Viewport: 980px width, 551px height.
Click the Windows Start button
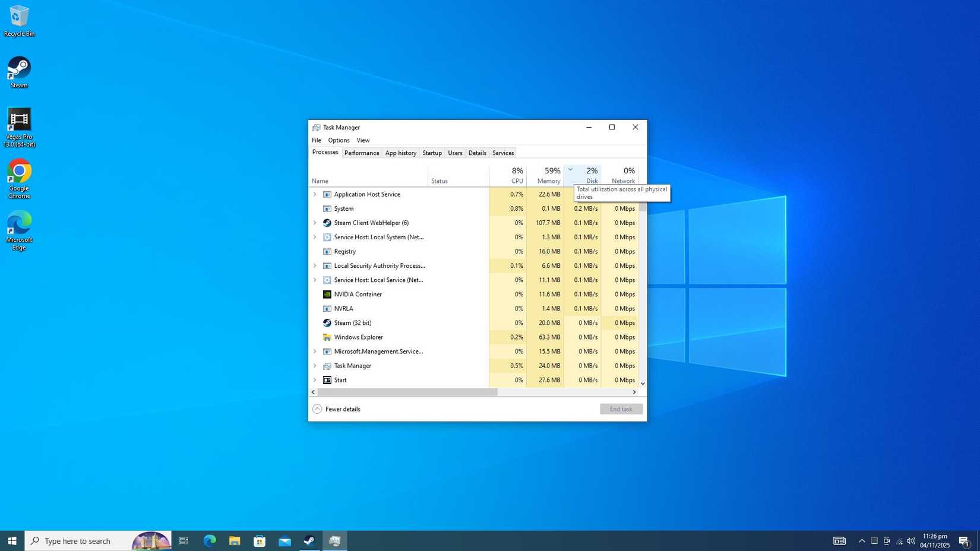(x=11, y=541)
